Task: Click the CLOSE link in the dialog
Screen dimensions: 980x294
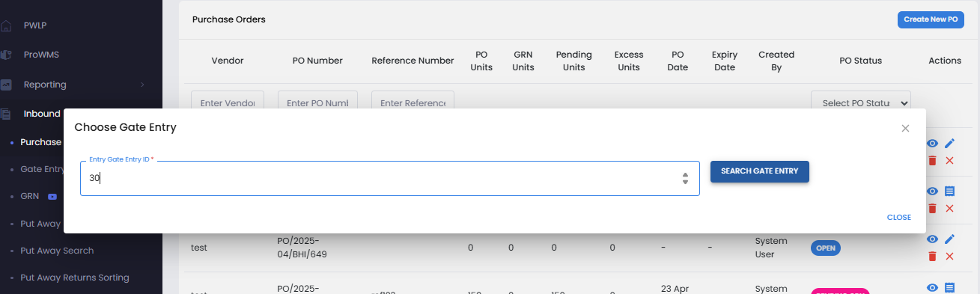Action: [x=899, y=218]
